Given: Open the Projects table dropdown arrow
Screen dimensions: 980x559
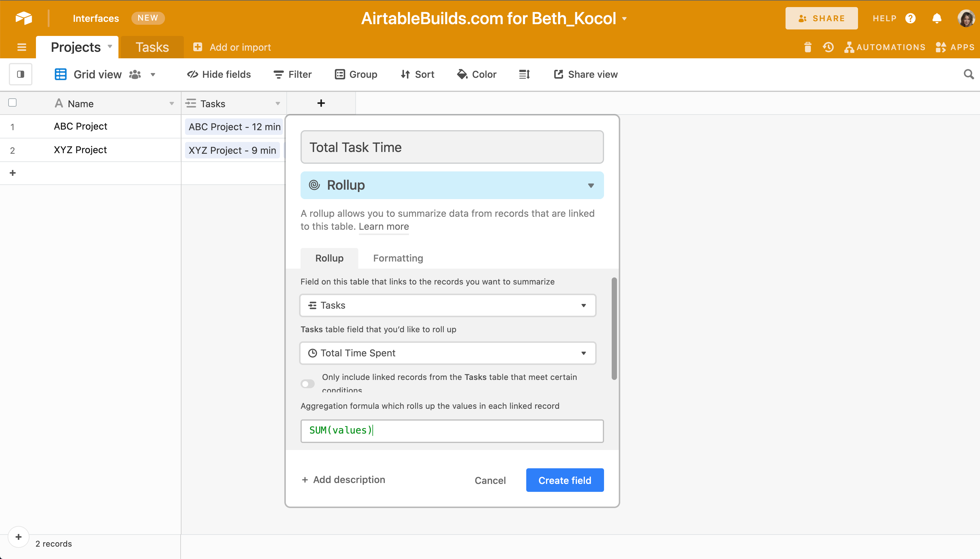Looking at the screenshot, I should 110,47.
